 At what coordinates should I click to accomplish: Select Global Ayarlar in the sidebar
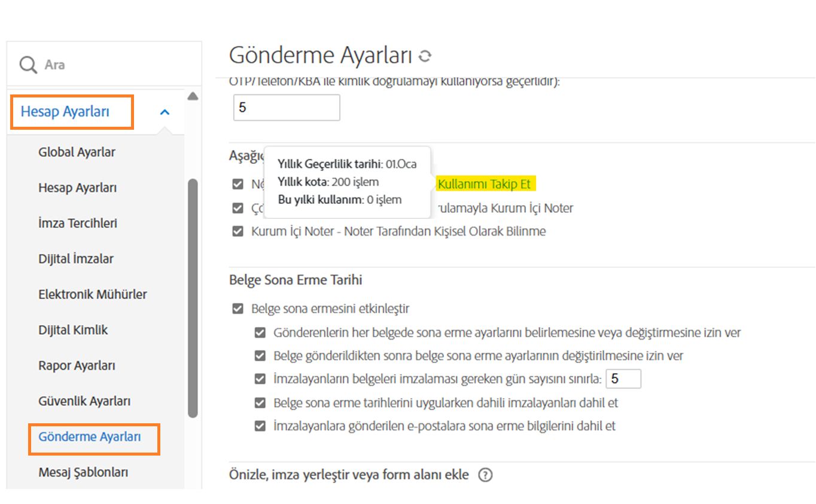[77, 152]
